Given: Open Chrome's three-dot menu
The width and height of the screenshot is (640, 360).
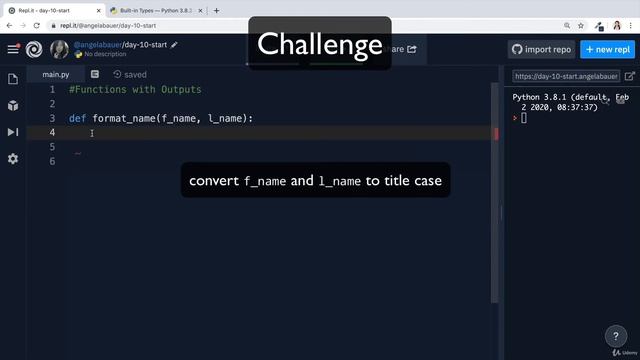Looking at the screenshot, I should (631, 25).
